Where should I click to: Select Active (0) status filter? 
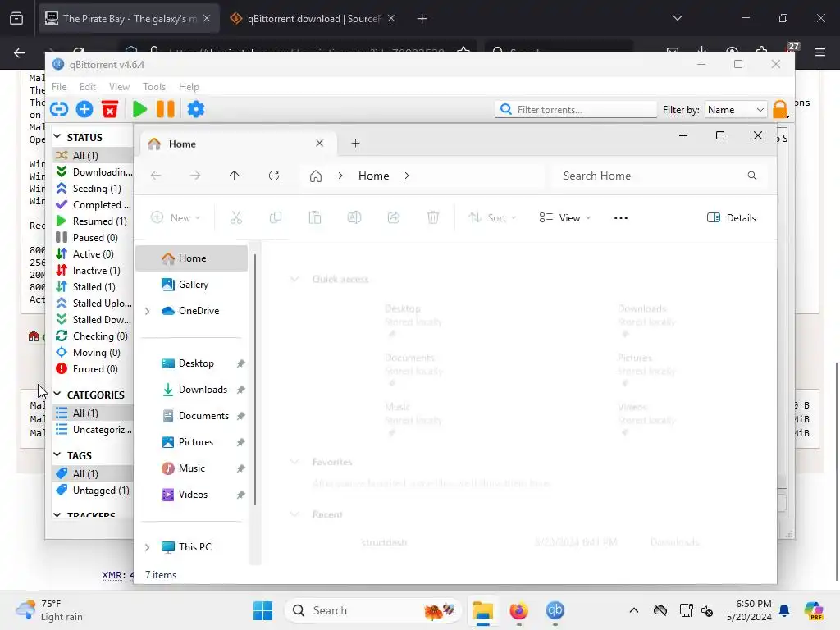94,254
